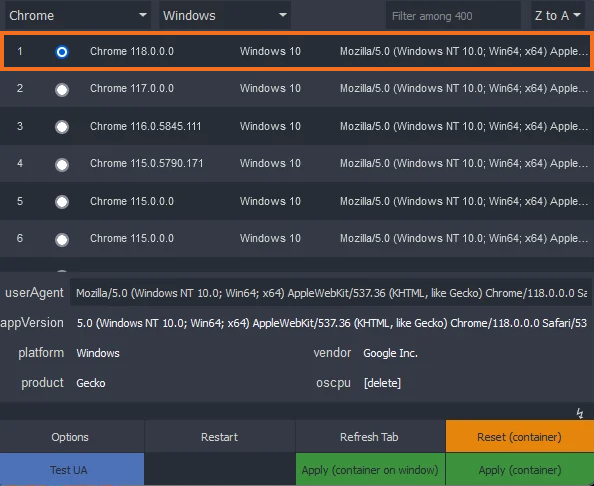Click the Restart button

tap(219, 436)
